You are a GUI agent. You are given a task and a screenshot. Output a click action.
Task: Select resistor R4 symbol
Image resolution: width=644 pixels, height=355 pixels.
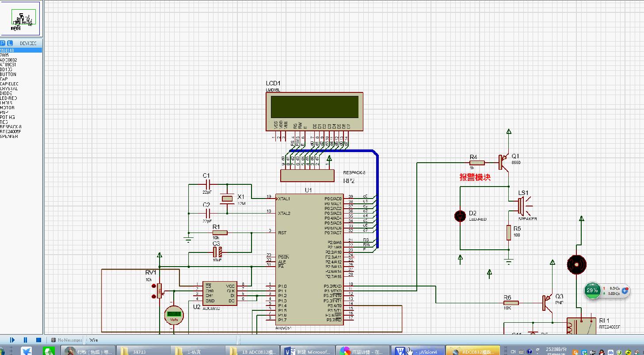(x=477, y=162)
